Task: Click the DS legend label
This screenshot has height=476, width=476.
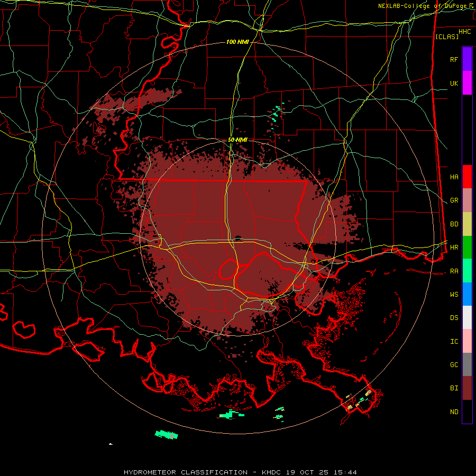Action: (x=454, y=318)
